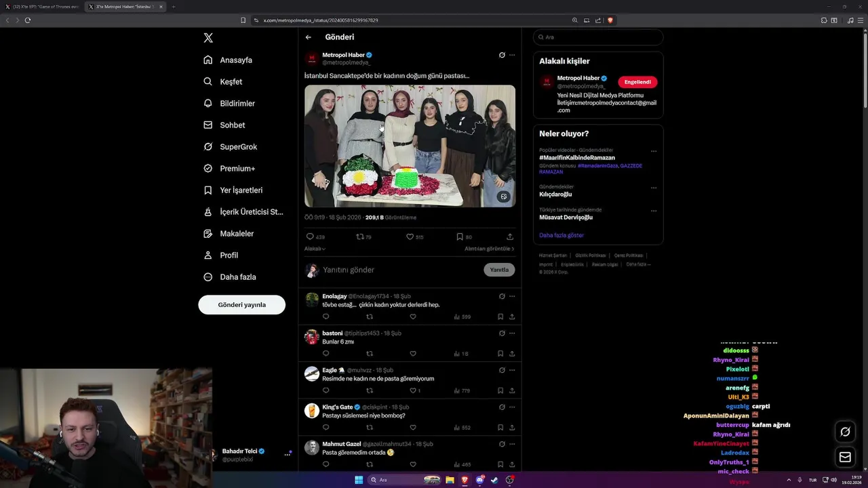The image size is (868, 488).
Task: Open Makaleler in the sidebar
Action: [229, 233]
